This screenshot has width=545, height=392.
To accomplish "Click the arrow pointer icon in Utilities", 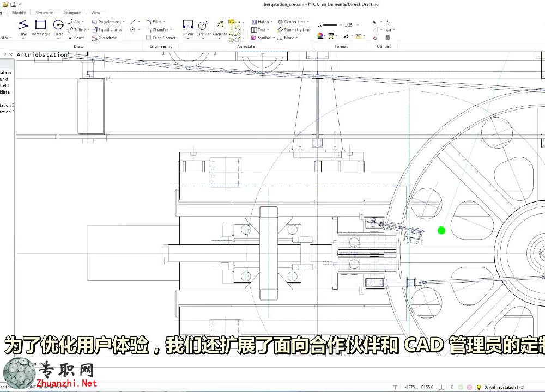I will click(375, 22).
